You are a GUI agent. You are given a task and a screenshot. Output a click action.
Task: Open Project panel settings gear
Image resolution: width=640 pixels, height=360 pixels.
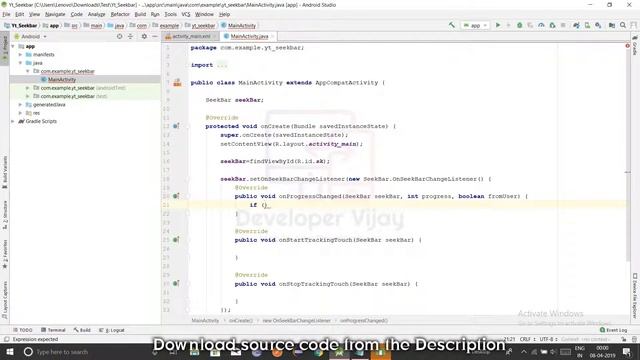[144, 36]
